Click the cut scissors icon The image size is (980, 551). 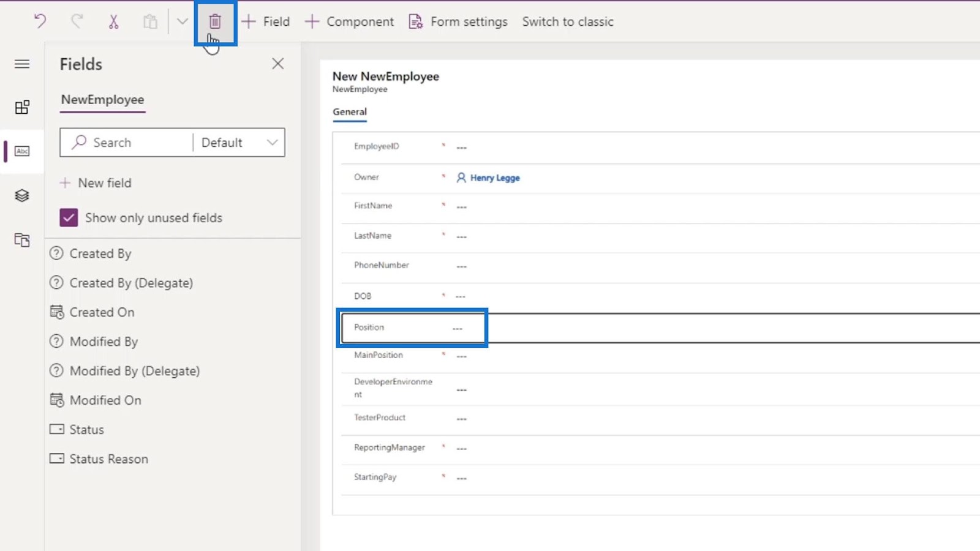tap(113, 21)
